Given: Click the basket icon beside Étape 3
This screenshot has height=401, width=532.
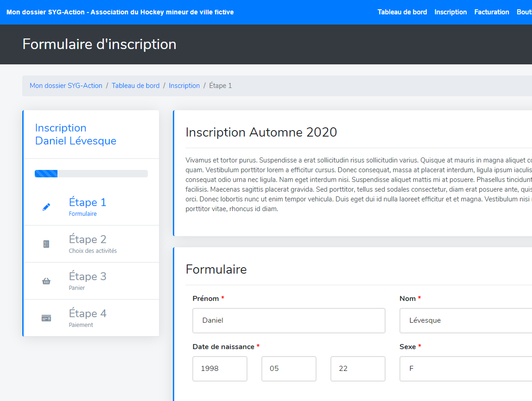Looking at the screenshot, I should 46,281.
